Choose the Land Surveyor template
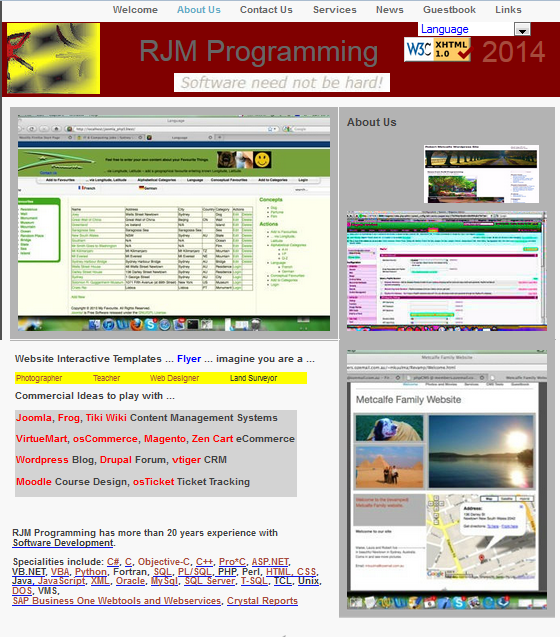The height and width of the screenshot is (637, 560). (254, 378)
